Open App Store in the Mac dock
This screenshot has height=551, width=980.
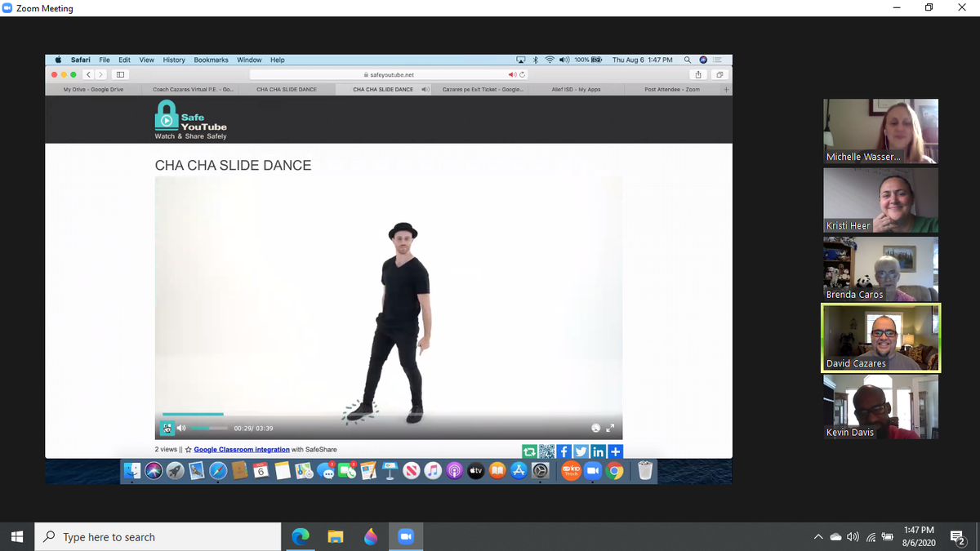click(519, 470)
